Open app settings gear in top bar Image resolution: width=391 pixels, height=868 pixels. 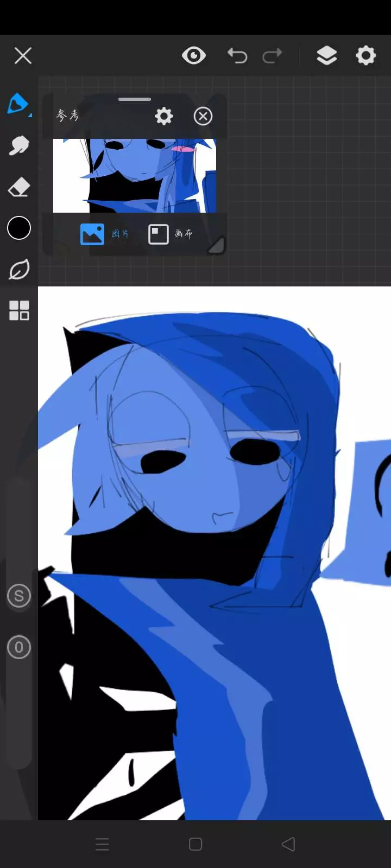point(365,55)
